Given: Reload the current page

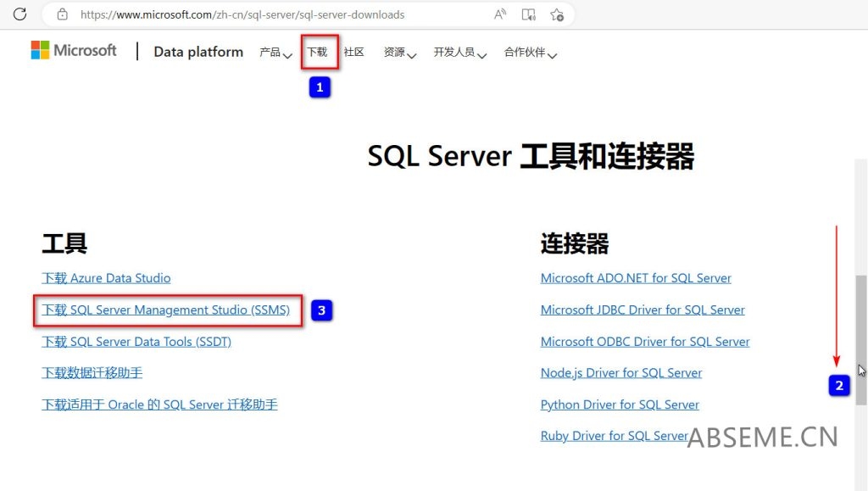Looking at the screenshot, I should (x=19, y=14).
